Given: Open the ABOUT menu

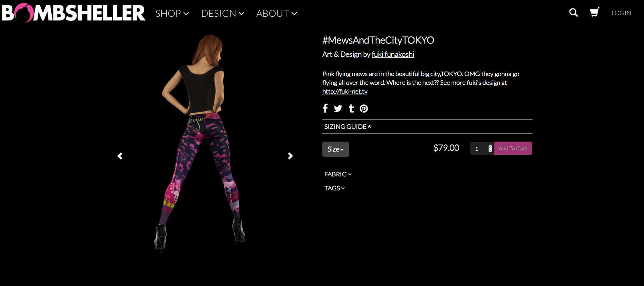Looking at the screenshot, I should [276, 14].
